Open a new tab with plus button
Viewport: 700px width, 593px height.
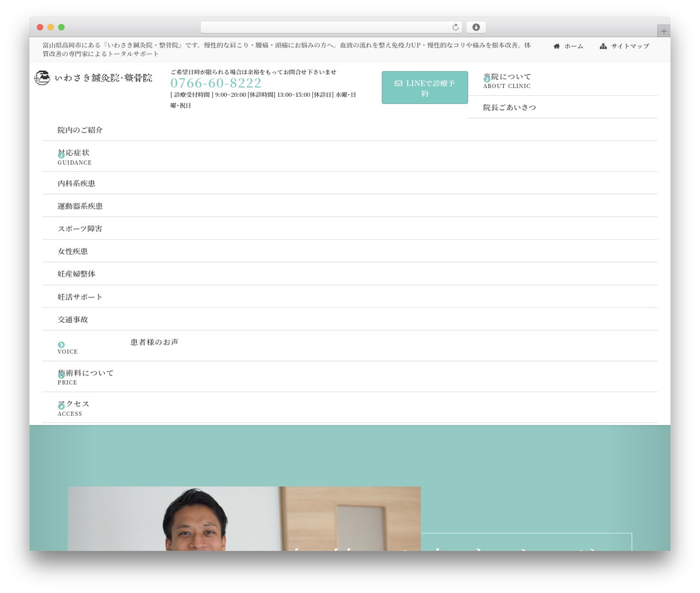663,31
